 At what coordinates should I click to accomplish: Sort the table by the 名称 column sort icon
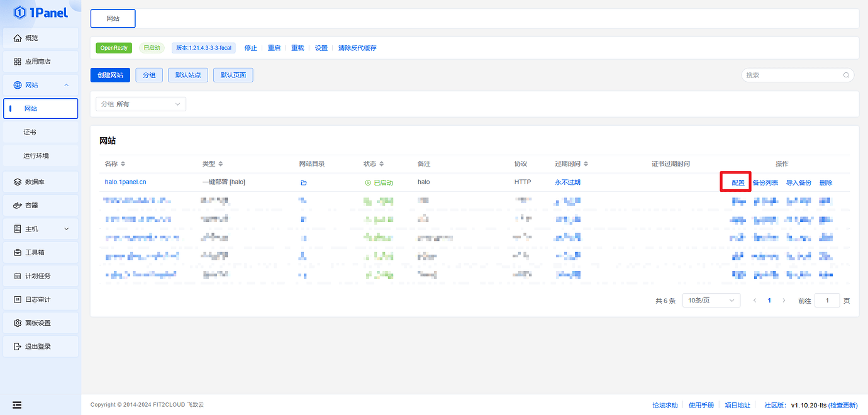click(x=123, y=164)
